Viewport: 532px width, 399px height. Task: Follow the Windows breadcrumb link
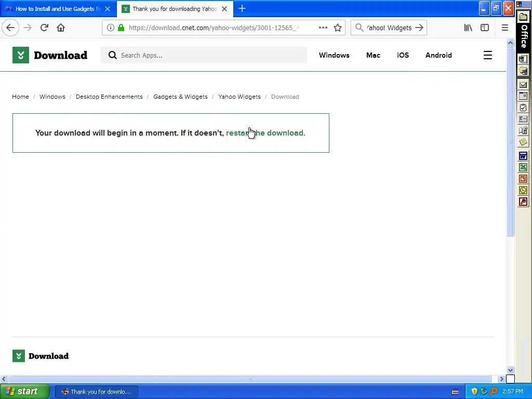[x=52, y=97]
